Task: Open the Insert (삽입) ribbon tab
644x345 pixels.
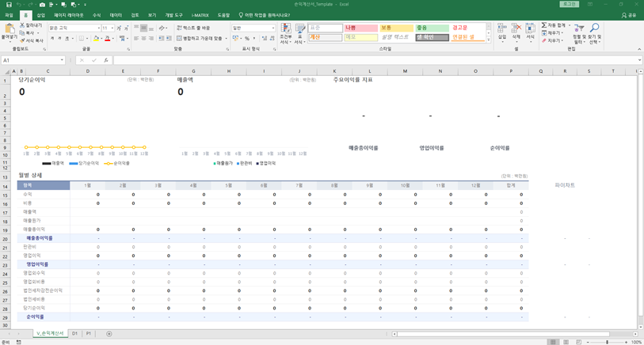Action: click(x=41, y=15)
